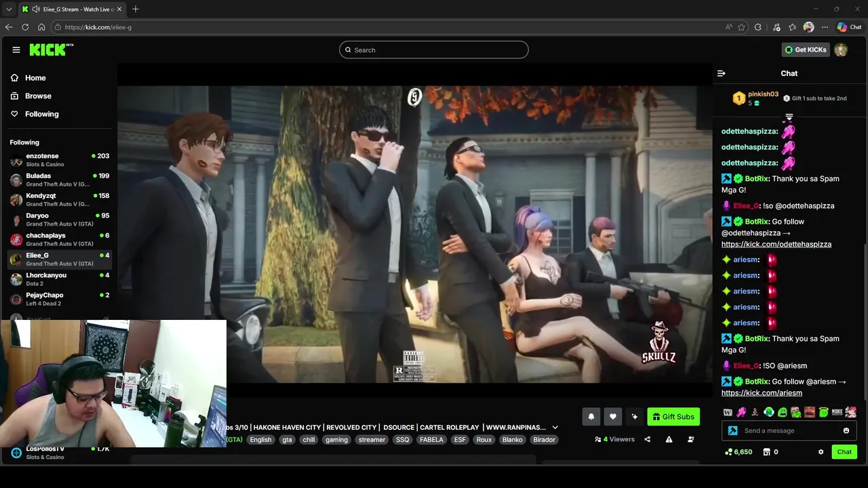The width and height of the screenshot is (868, 488).
Task: Open the user profile avatar menu
Action: point(841,49)
